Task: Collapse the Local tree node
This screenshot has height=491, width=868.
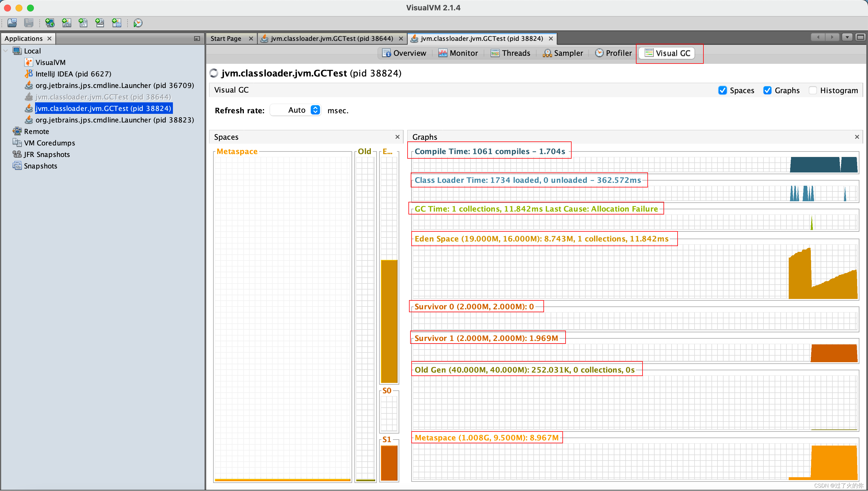Action: [6, 51]
